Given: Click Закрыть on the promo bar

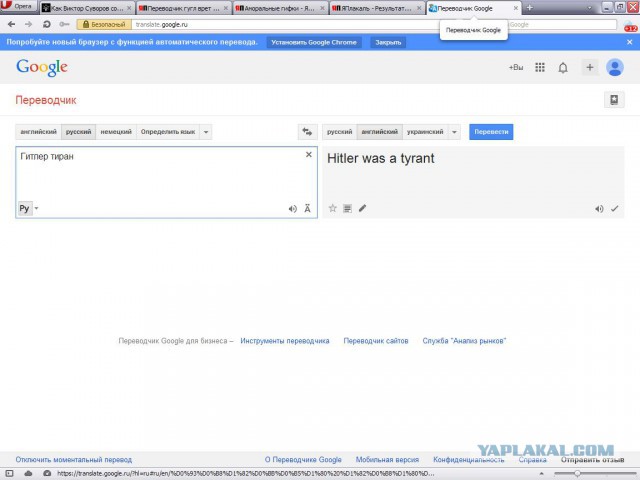Looking at the screenshot, I should click(x=388, y=42).
